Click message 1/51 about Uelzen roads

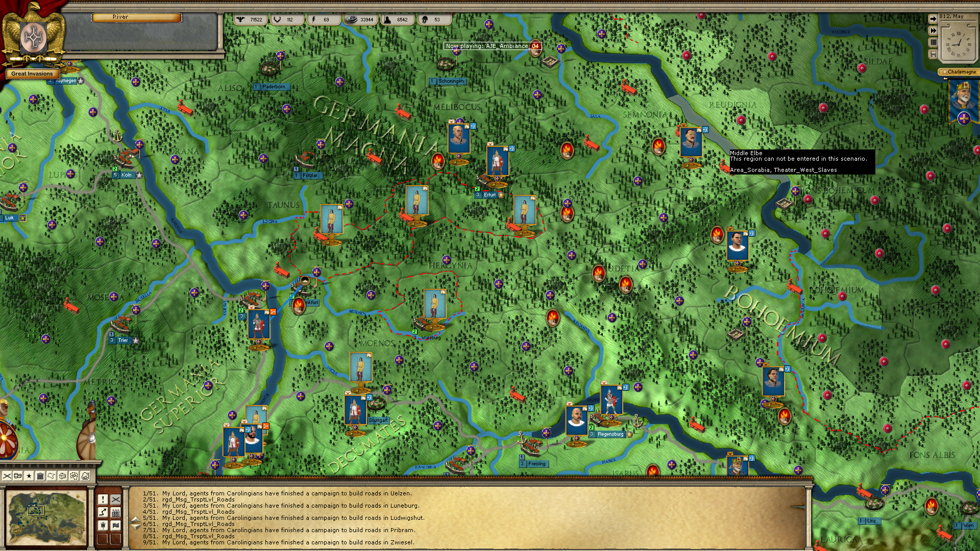click(x=277, y=493)
